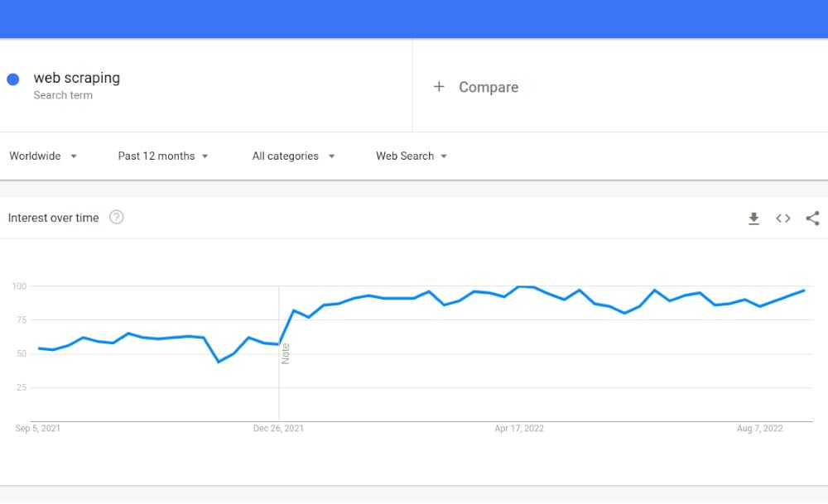828x504 pixels.
Task: Expand the chevron beside Web Search
Action: click(445, 156)
